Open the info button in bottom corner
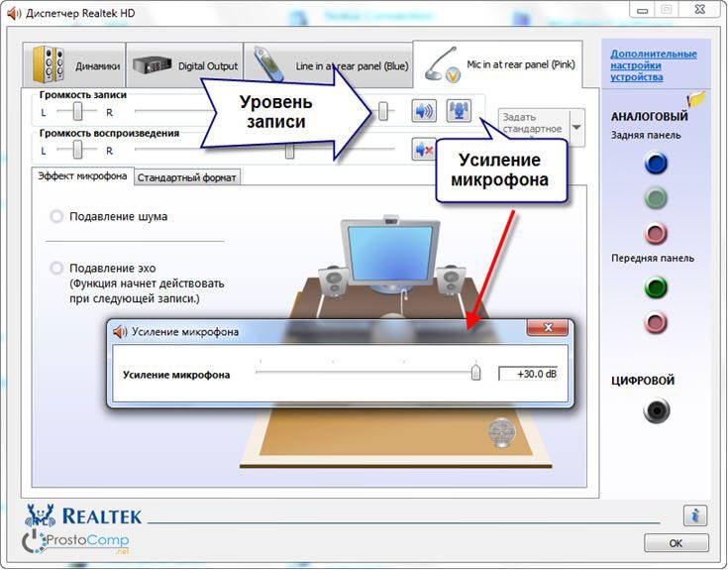The height and width of the screenshot is (570, 728). pyautogui.click(x=694, y=515)
